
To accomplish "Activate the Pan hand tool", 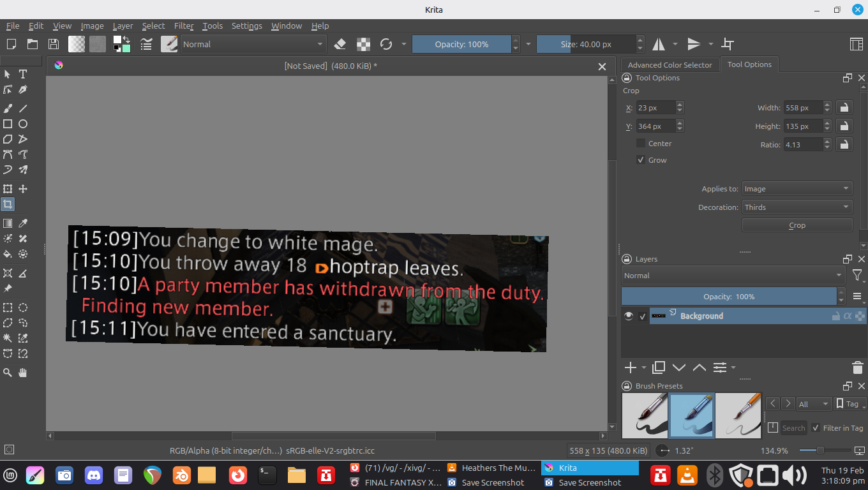I will 23,373.
